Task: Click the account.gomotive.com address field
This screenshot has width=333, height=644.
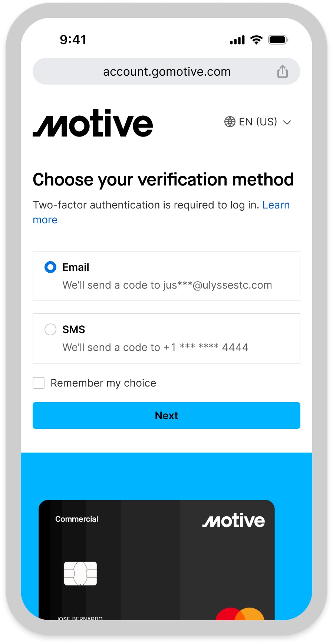Action: coord(166,71)
